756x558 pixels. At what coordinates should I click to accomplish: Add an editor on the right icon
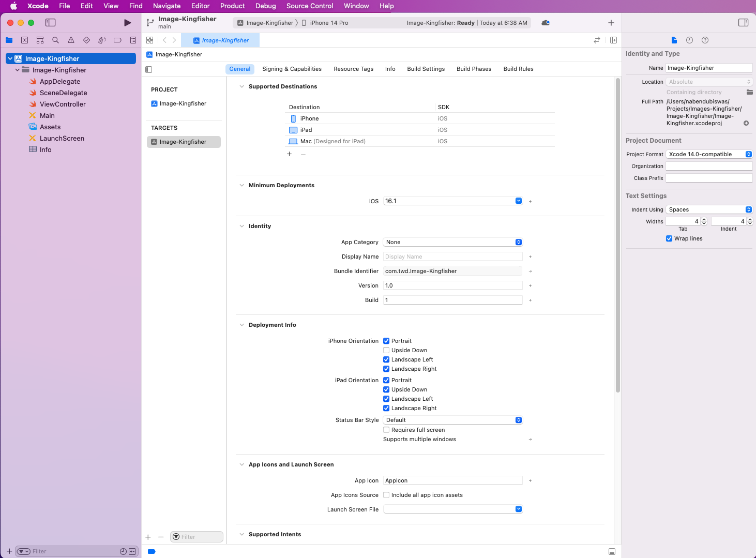tap(613, 40)
